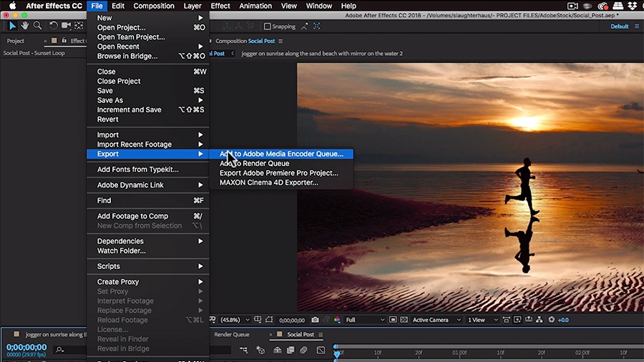The height and width of the screenshot is (362, 644).
Task: Open the Apple menu
Action: pyautogui.click(x=13, y=6)
